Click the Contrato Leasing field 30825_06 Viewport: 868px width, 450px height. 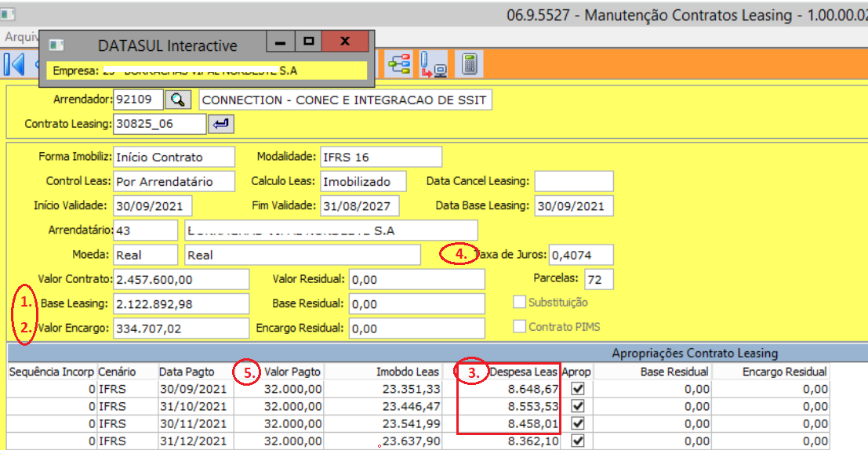point(159,124)
